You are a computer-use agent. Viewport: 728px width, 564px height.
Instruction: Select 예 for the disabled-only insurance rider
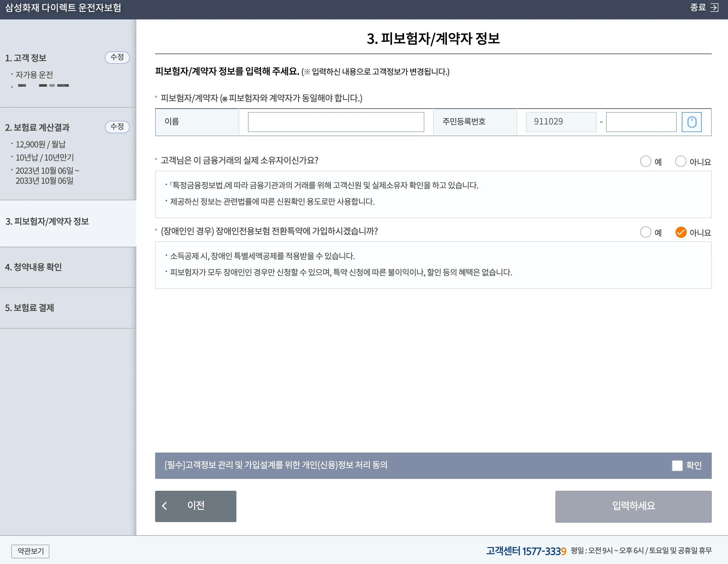coord(646,232)
